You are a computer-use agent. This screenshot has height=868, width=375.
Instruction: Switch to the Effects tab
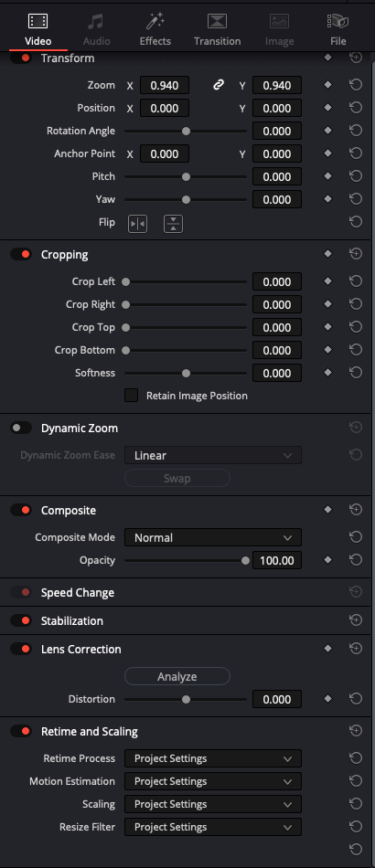tap(155, 30)
